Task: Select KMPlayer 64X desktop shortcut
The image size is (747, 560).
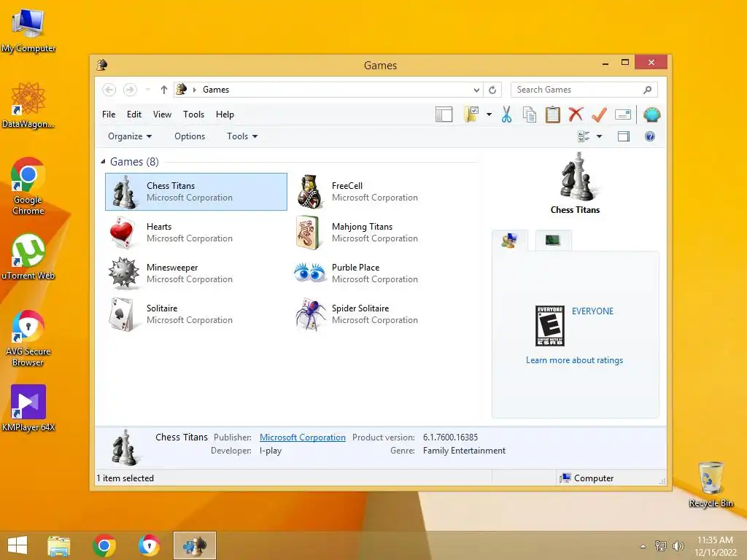Action: tap(28, 408)
